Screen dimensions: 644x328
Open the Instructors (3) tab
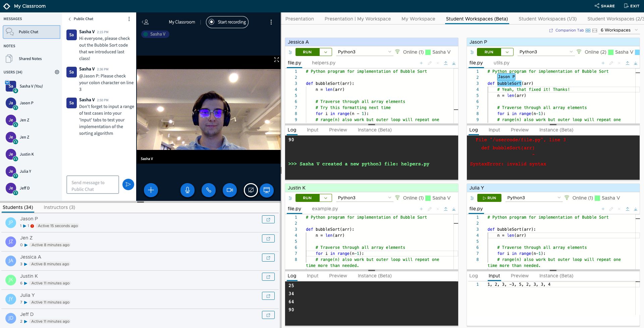(59, 207)
